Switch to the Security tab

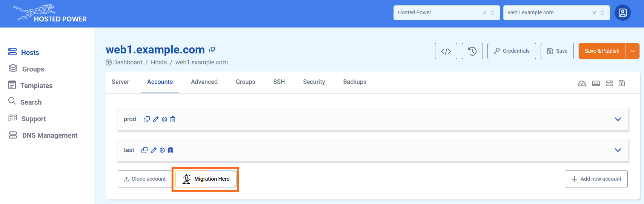point(314,82)
